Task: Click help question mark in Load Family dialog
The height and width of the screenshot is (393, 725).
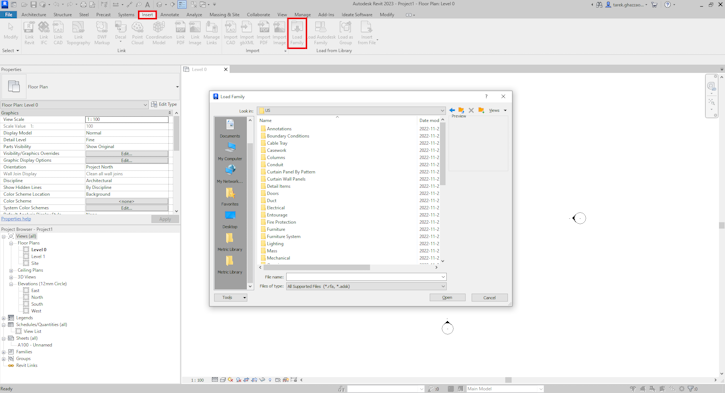Action: [x=486, y=96]
